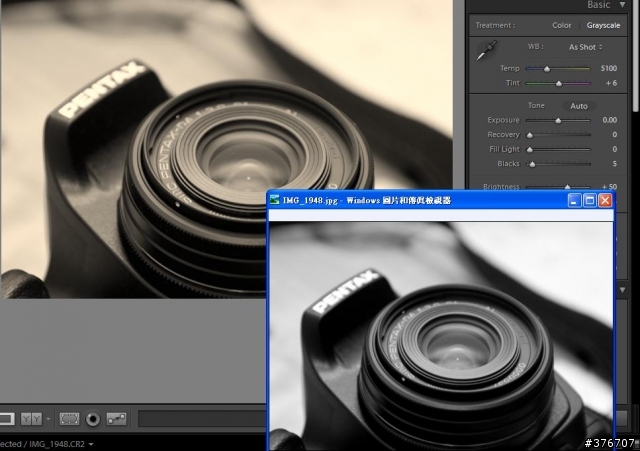Edit the Temp value 5100
Screen dimensions: 640x451
click(x=609, y=68)
